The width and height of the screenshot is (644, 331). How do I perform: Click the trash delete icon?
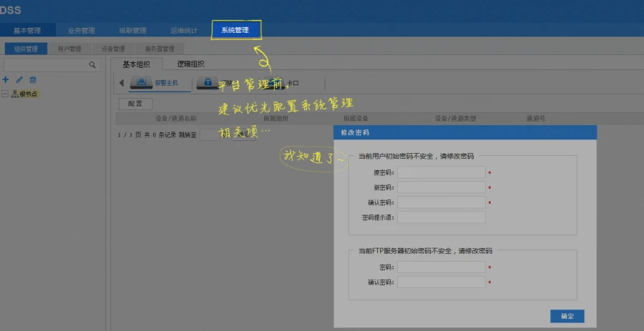[x=33, y=79]
